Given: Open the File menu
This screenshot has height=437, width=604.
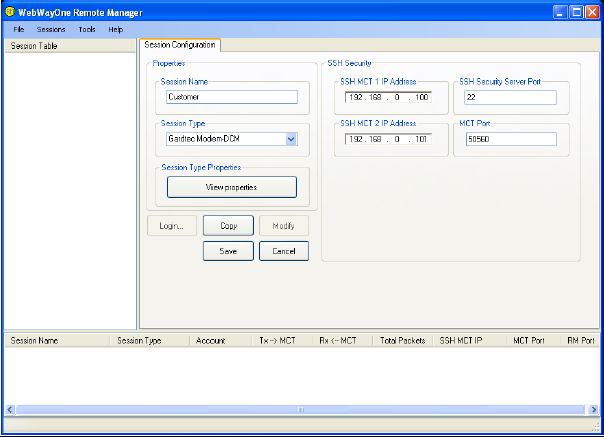Looking at the screenshot, I should click(x=19, y=30).
